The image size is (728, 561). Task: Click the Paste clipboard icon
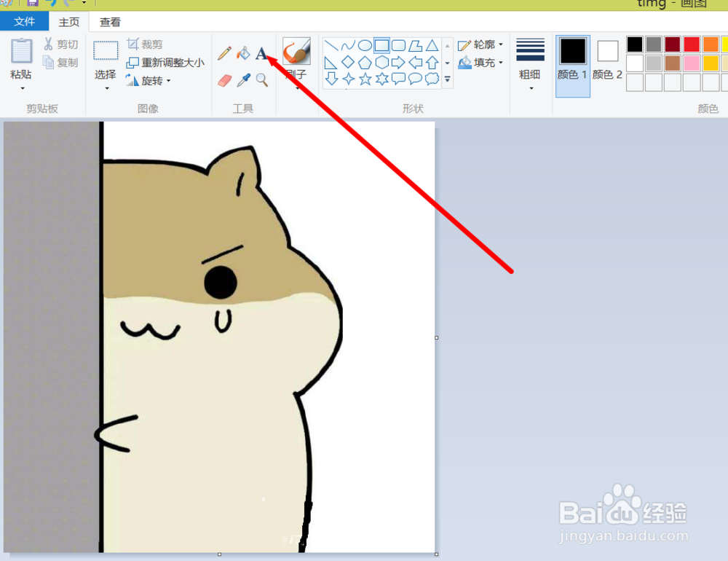coord(21,50)
